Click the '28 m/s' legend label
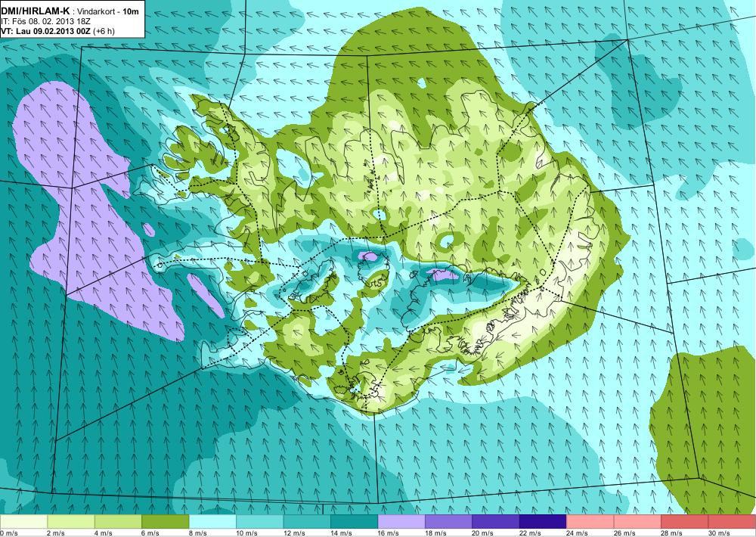 [672, 533]
